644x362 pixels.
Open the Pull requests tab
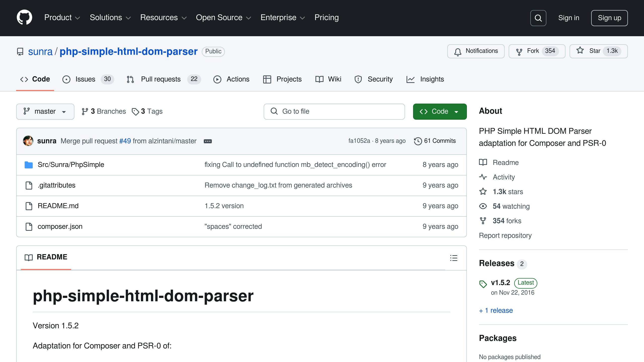click(164, 79)
